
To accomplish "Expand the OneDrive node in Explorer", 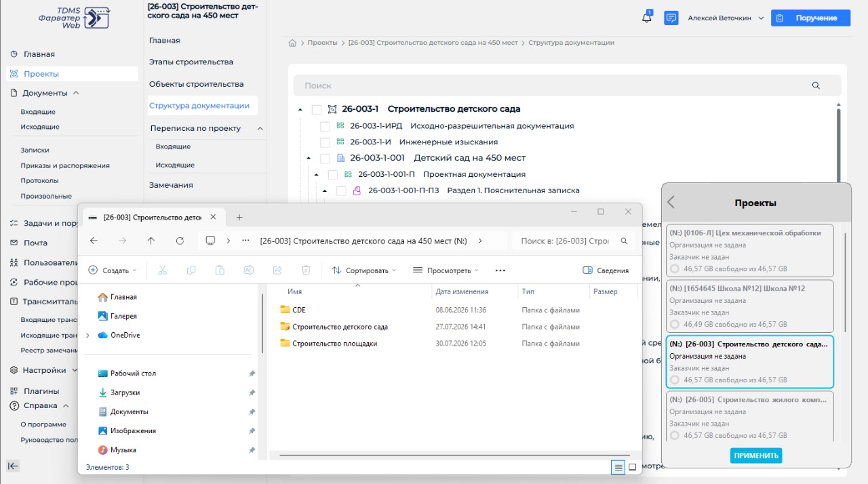I will pos(87,335).
